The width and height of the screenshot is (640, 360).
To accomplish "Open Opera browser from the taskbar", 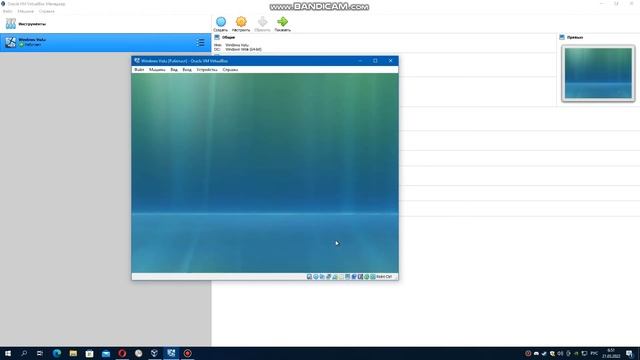I will coord(122,353).
